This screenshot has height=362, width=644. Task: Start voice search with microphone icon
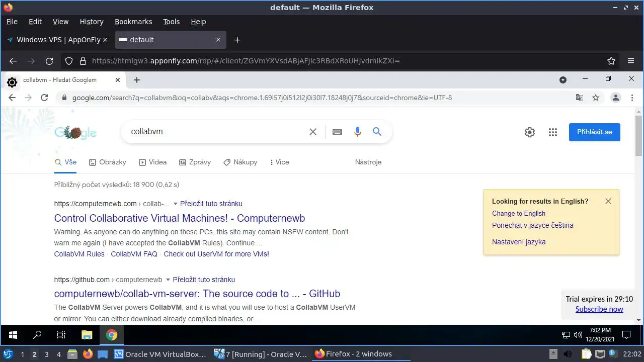pos(358,132)
